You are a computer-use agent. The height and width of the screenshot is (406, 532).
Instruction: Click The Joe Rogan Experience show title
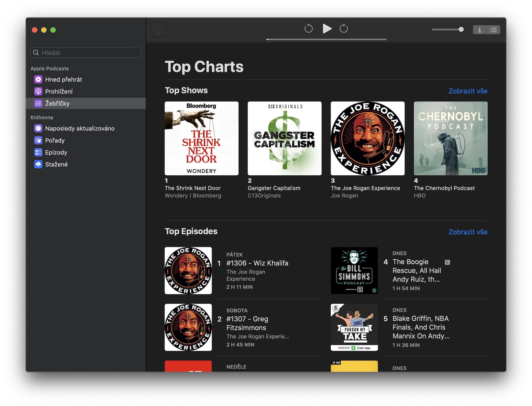pos(365,188)
